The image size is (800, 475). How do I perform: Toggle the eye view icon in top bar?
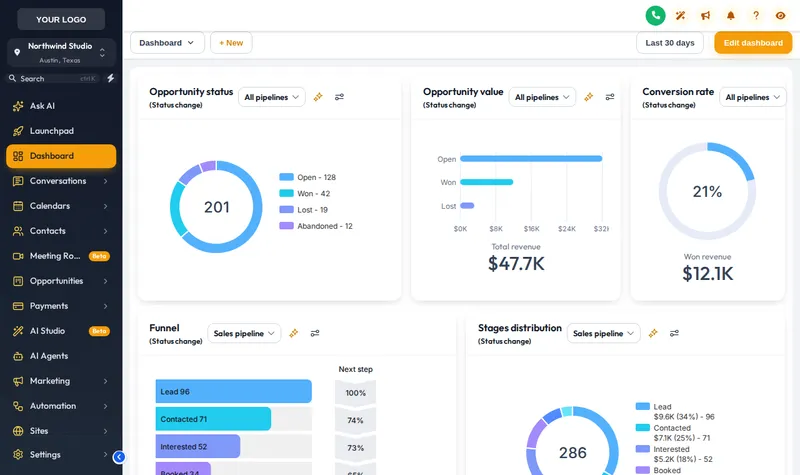pos(781,16)
